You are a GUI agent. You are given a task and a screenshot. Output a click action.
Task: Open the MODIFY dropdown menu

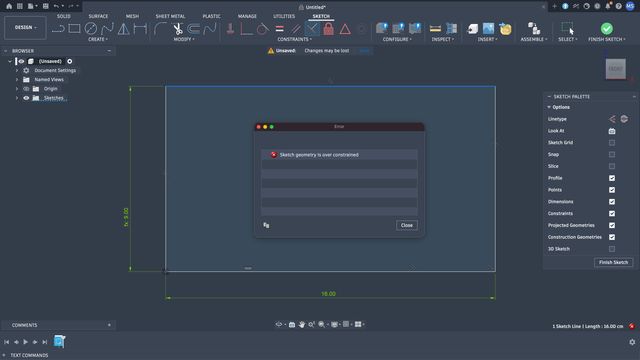[x=184, y=39]
